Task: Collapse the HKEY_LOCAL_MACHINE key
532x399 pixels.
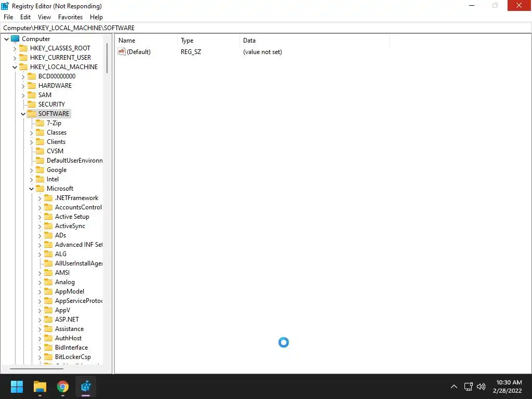Action: (x=15, y=67)
